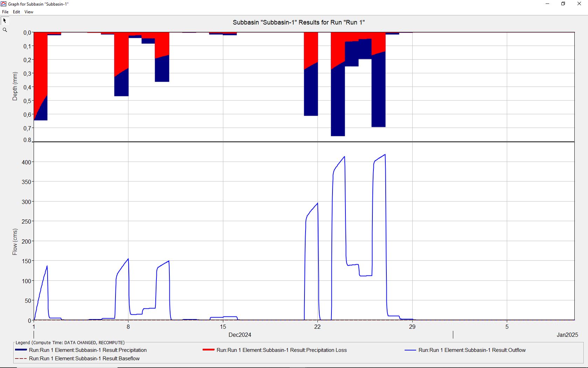Click the day 22 time axis label

tap(317, 327)
